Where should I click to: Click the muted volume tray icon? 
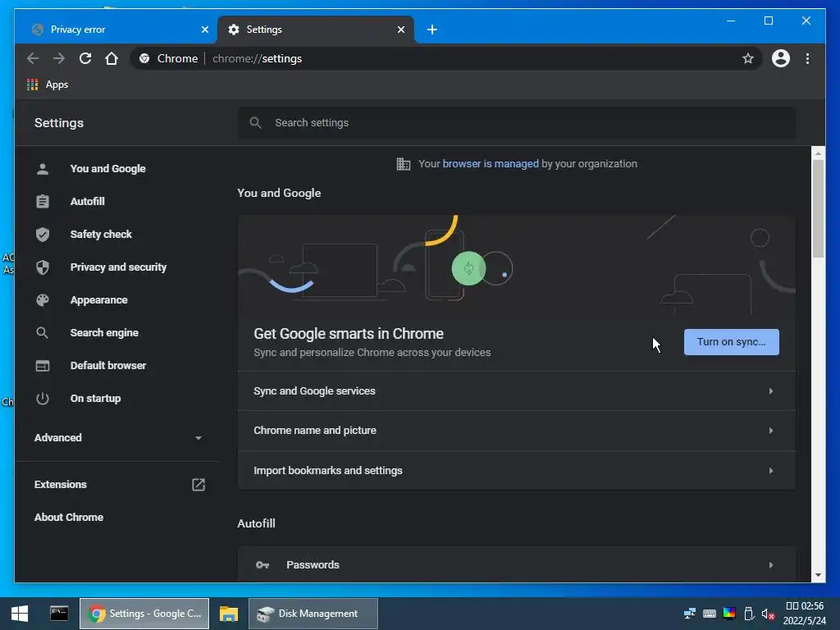(x=768, y=614)
